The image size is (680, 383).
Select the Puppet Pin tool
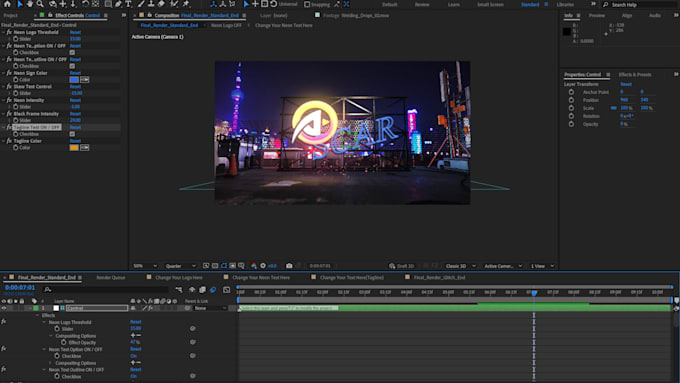click(x=186, y=4)
